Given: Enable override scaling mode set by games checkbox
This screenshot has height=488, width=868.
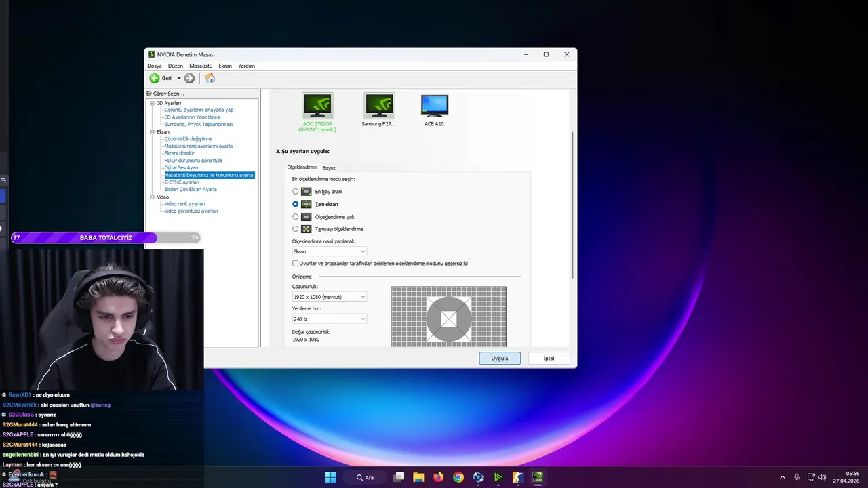Looking at the screenshot, I should point(295,263).
